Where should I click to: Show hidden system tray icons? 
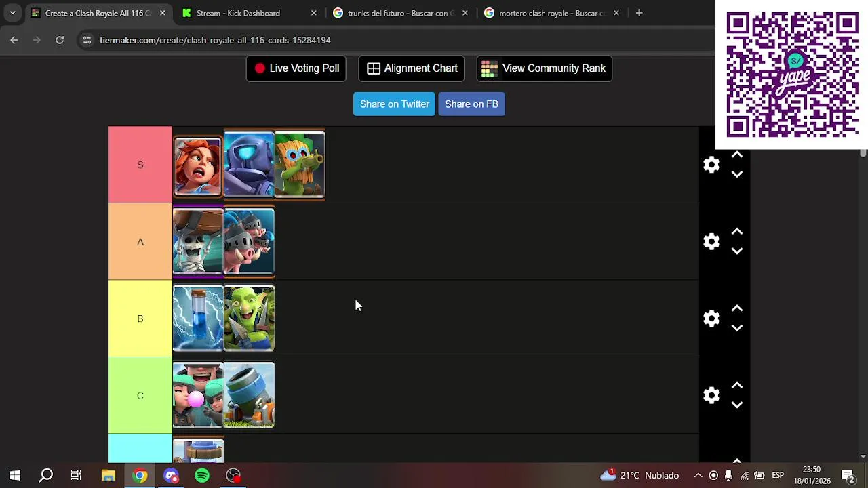pyautogui.click(x=698, y=475)
